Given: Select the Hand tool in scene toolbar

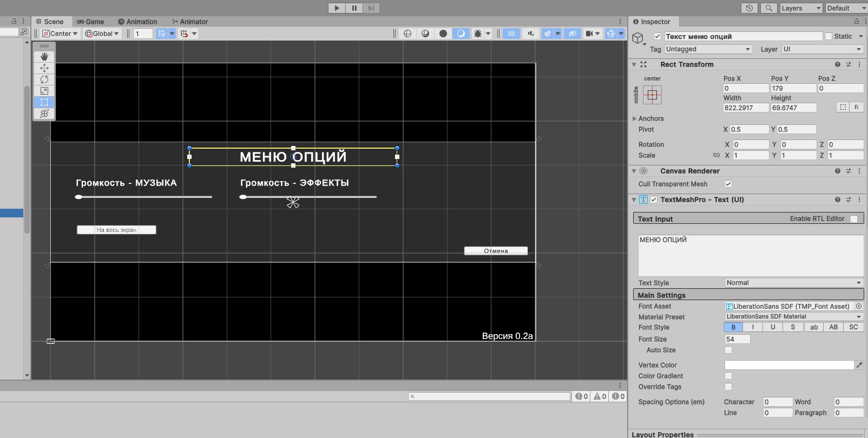Looking at the screenshot, I should coord(44,56).
